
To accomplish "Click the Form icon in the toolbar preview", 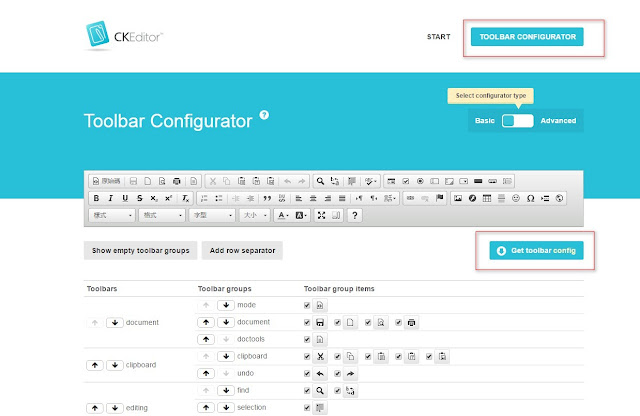I will [x=391, y=181].
